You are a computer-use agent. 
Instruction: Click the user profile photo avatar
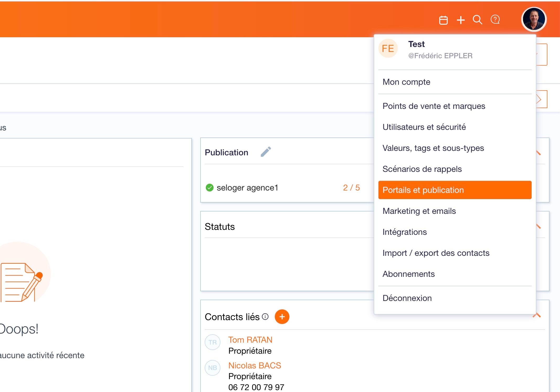point(533,19)
